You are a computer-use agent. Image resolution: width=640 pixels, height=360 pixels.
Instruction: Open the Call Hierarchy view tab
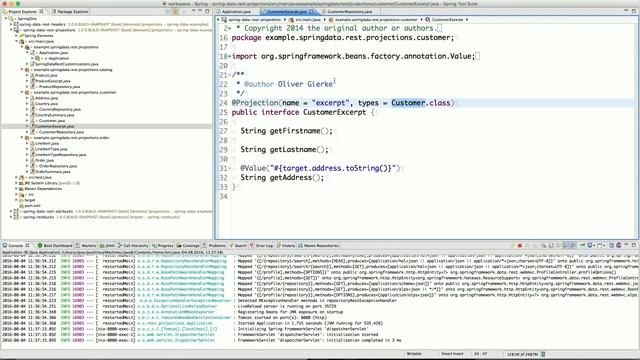[x=133, y=246]
